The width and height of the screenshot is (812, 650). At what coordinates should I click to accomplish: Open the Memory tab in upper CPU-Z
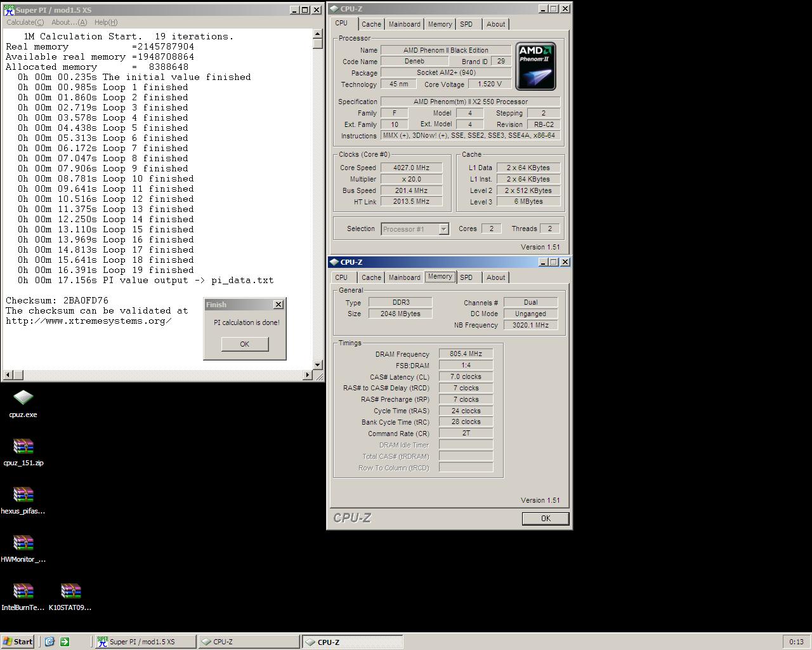tap(440, 24)
